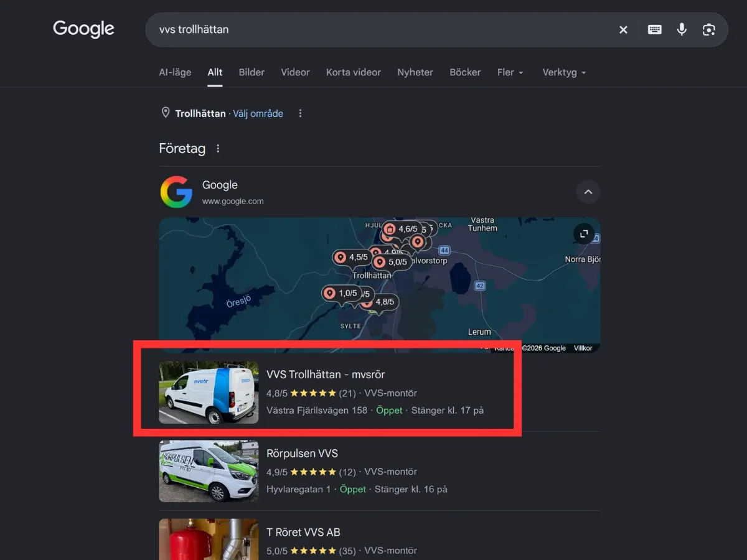Viewport: 747px width, 560px height.
Task: Collapse the Google results panel chevron
Action: tap(588, 192)
